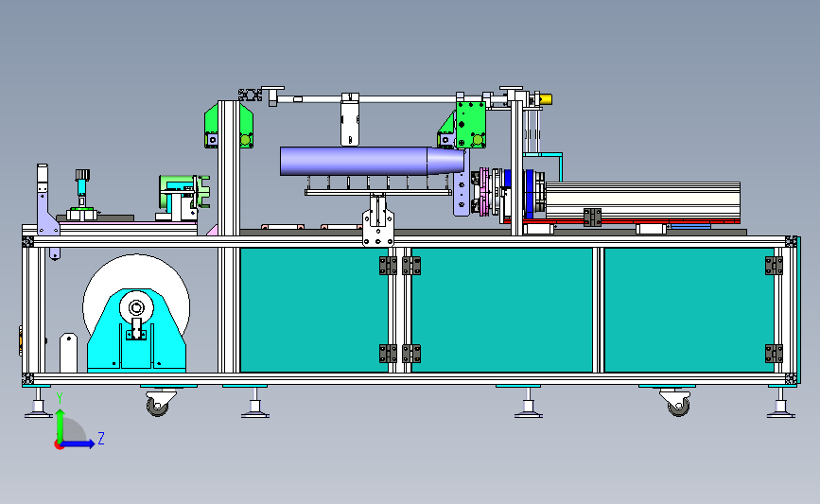Select the pin tray under the purple cylinder

pos(378,192)
